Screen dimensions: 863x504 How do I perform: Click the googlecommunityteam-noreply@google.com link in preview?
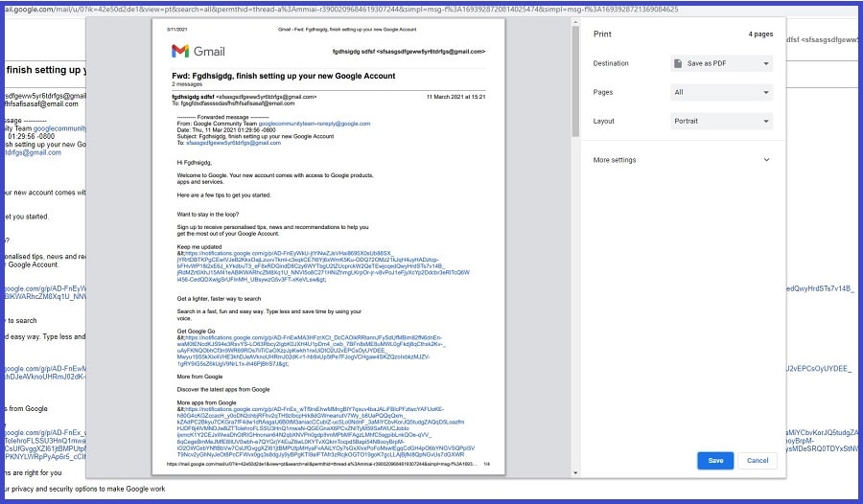(x=315, y=124)
